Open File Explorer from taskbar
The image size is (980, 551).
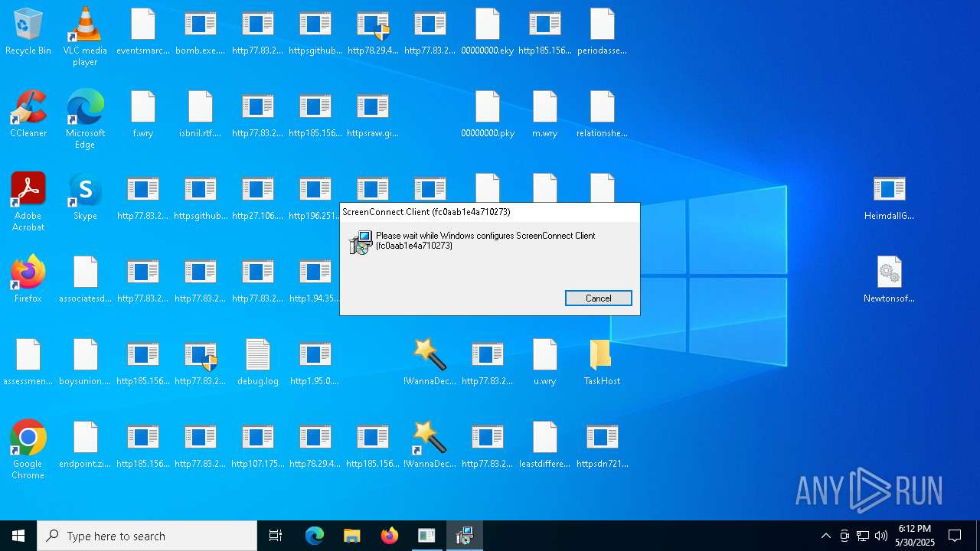(x=352, y=536)
